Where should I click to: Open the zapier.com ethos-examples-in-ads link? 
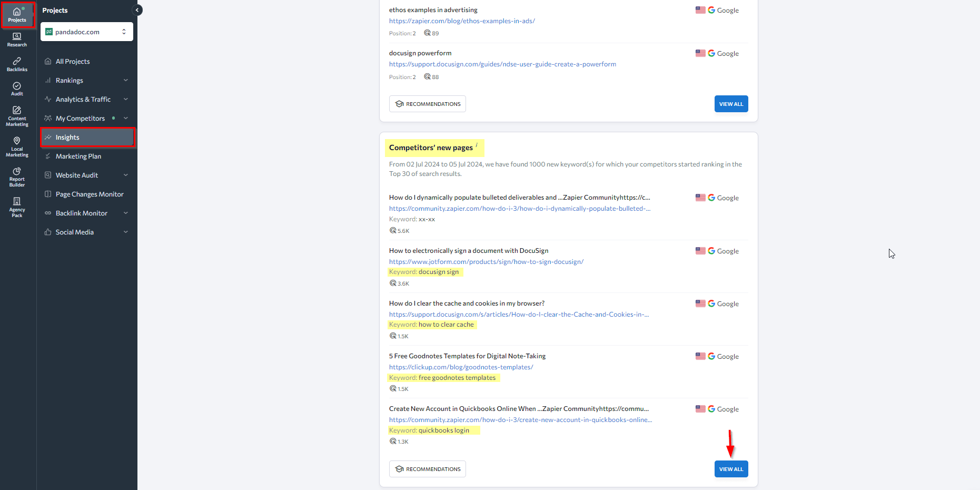(462, 21)
